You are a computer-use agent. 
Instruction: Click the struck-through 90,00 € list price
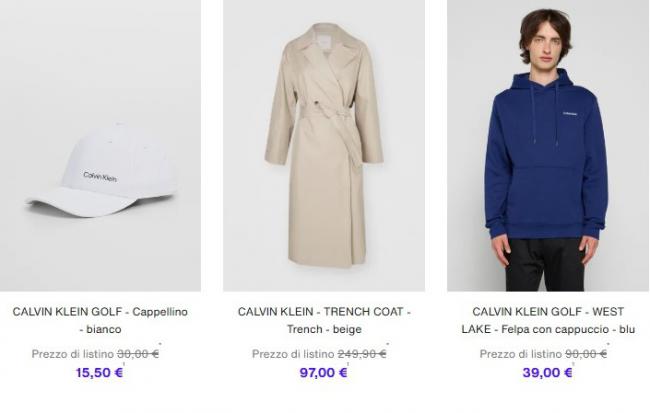click(586, 354)
